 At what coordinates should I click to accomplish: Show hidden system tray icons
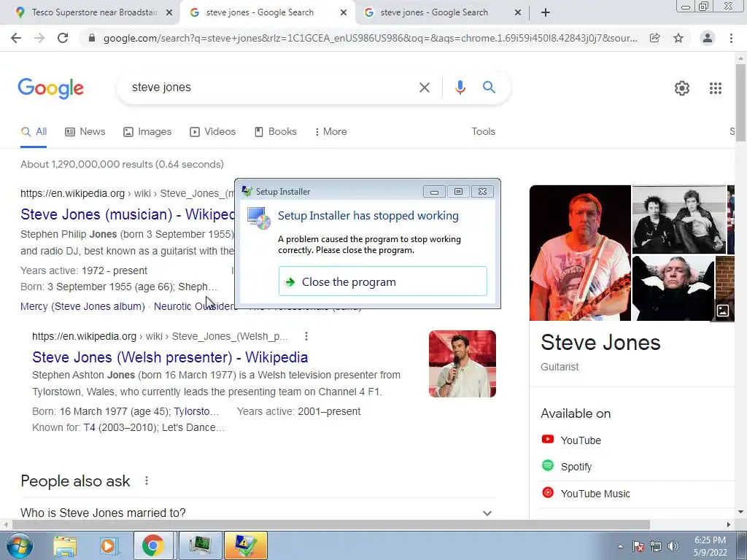pos(620,546)
